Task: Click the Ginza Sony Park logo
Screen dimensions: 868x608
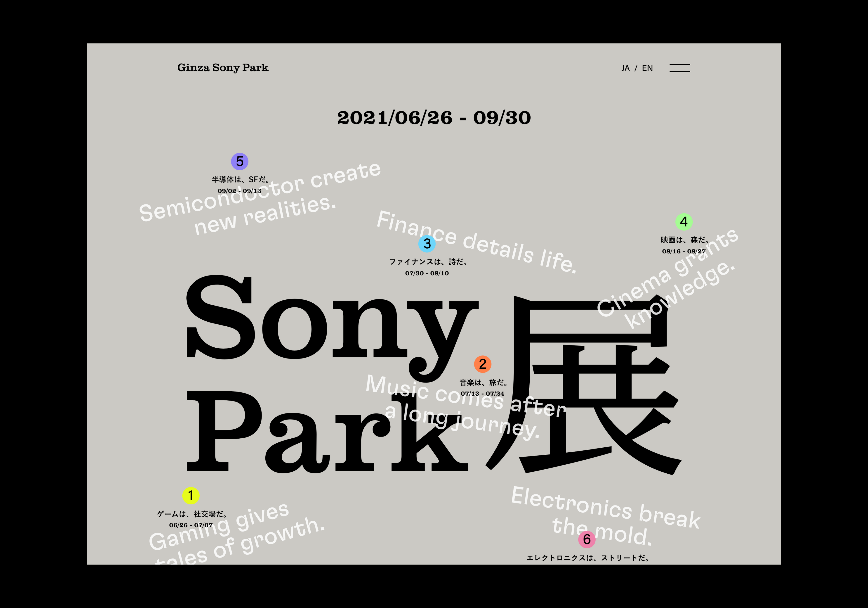Action: [x=223, y=68]
